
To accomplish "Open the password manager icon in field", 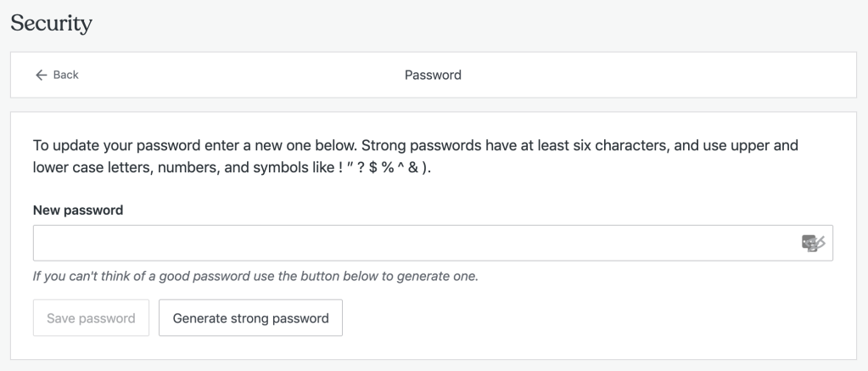I will coord(813,243).
